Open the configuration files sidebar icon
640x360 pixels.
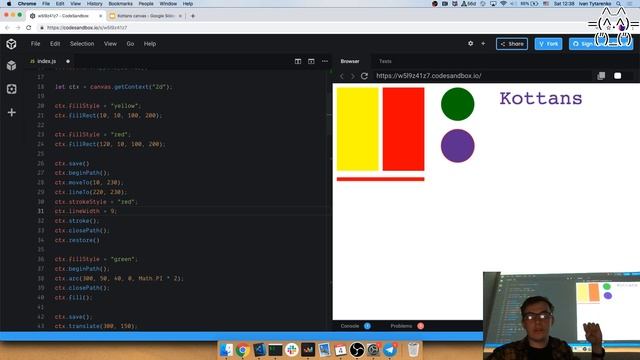coord(11,89)
